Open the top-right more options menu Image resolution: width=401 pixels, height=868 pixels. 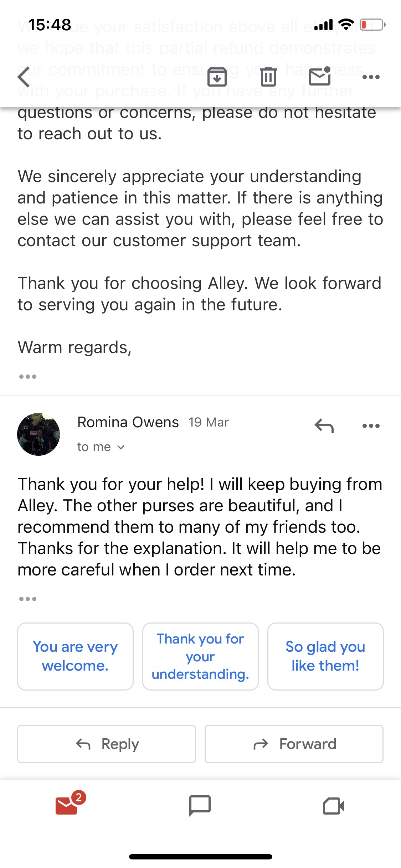(x=371, y=77)
